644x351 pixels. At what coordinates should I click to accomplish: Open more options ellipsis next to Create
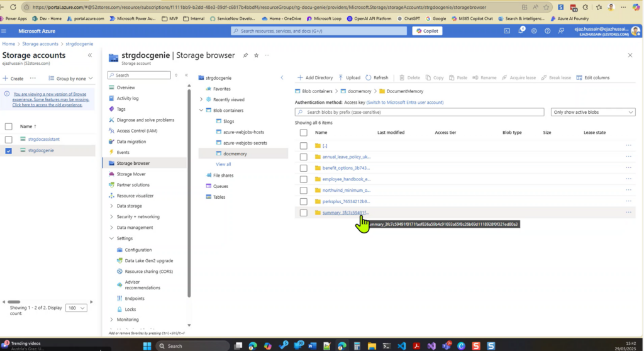coord(33,78)
